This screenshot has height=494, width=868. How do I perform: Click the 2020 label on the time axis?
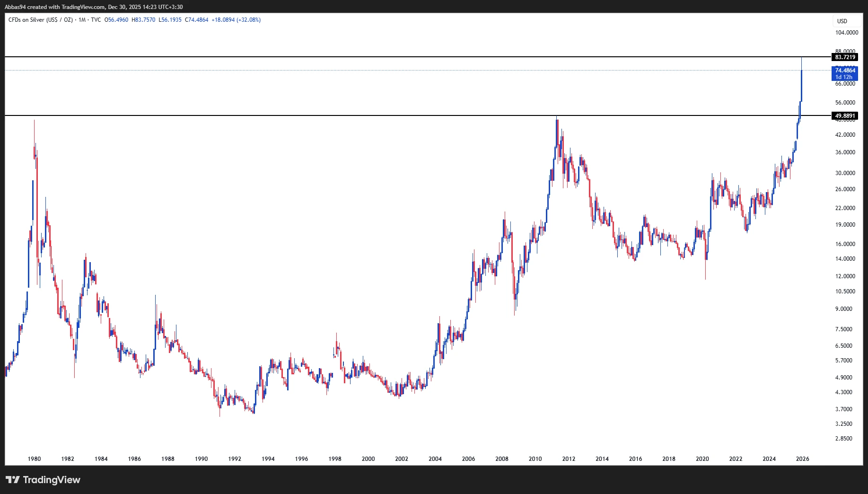(x=702, y=459)
